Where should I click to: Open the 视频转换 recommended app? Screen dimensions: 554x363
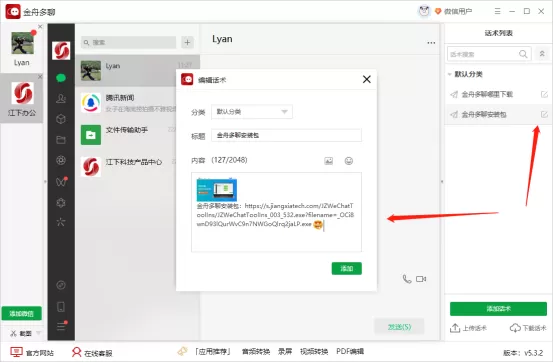(x=314, y=352)
